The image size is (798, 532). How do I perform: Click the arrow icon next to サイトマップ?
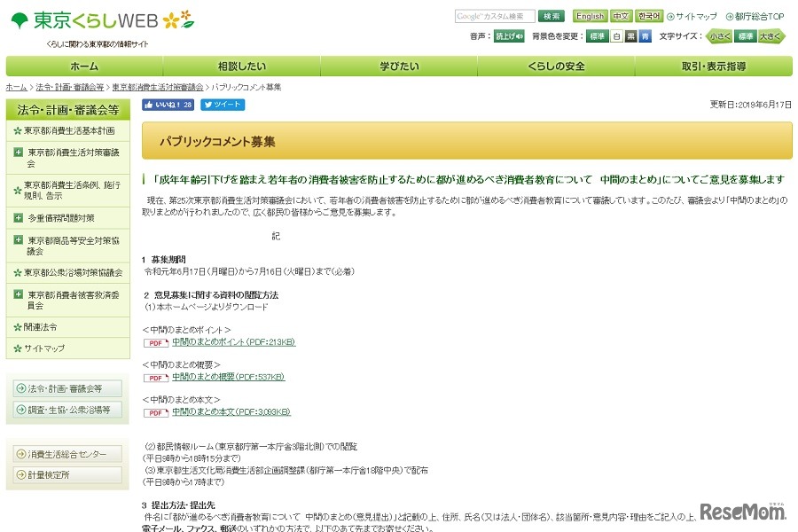tap(671, 17)
